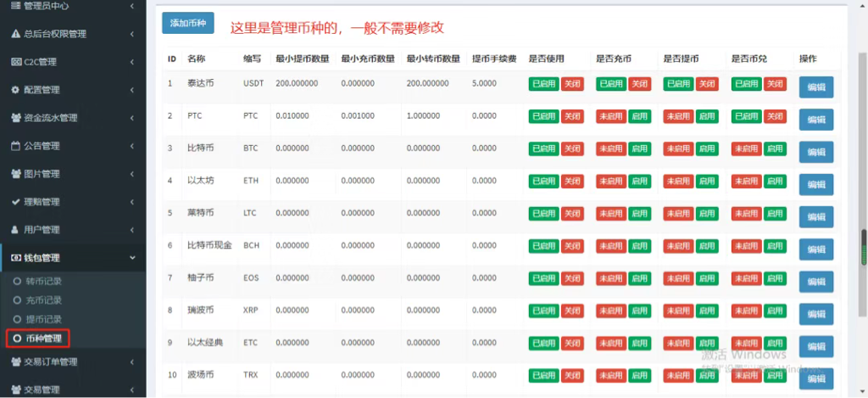
Task: Expand the 交易订单管理 section arrow
Action: 132,362
